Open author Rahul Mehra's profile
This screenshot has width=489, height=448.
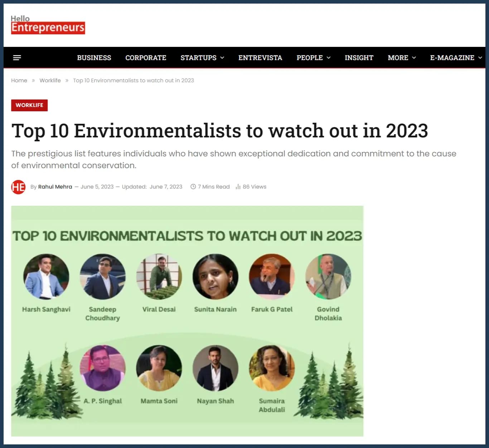click(55, 186)
